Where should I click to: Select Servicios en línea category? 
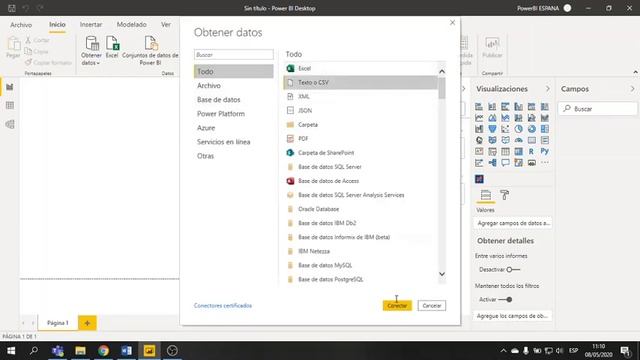pos(233,142)
